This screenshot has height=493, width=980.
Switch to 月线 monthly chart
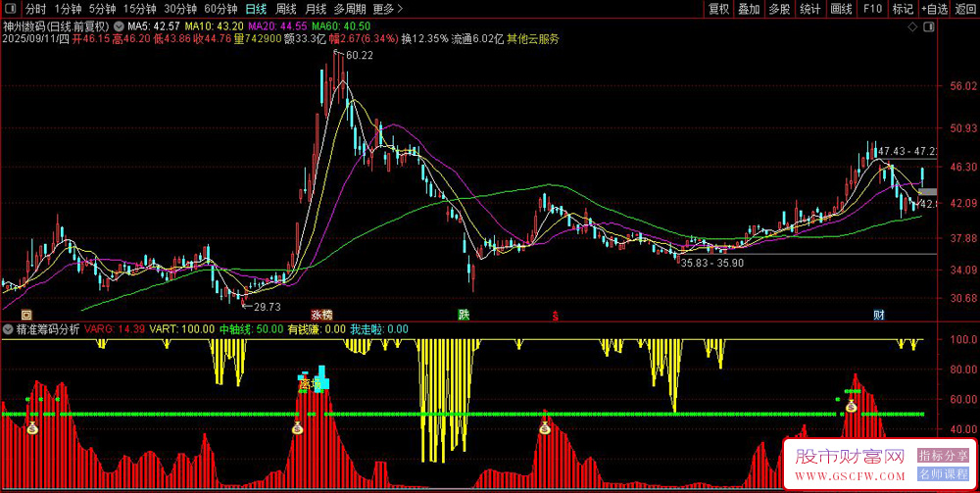[x=316, y=9]
